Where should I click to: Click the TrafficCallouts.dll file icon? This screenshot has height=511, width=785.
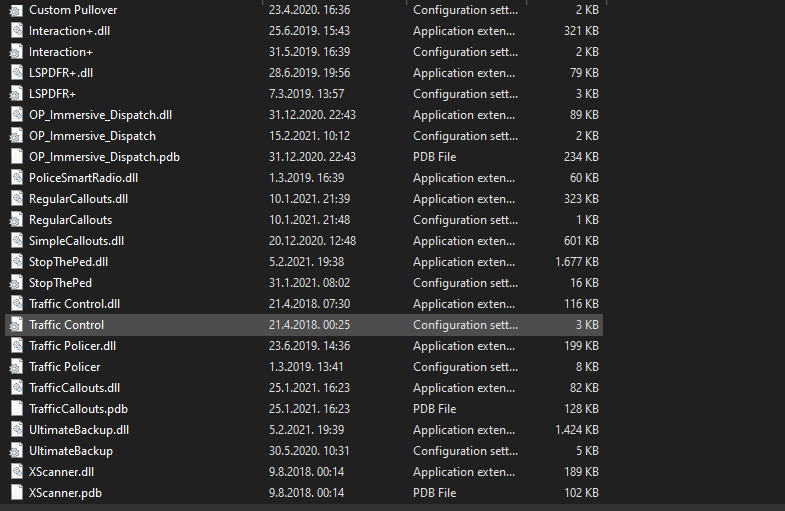point(17,388)
